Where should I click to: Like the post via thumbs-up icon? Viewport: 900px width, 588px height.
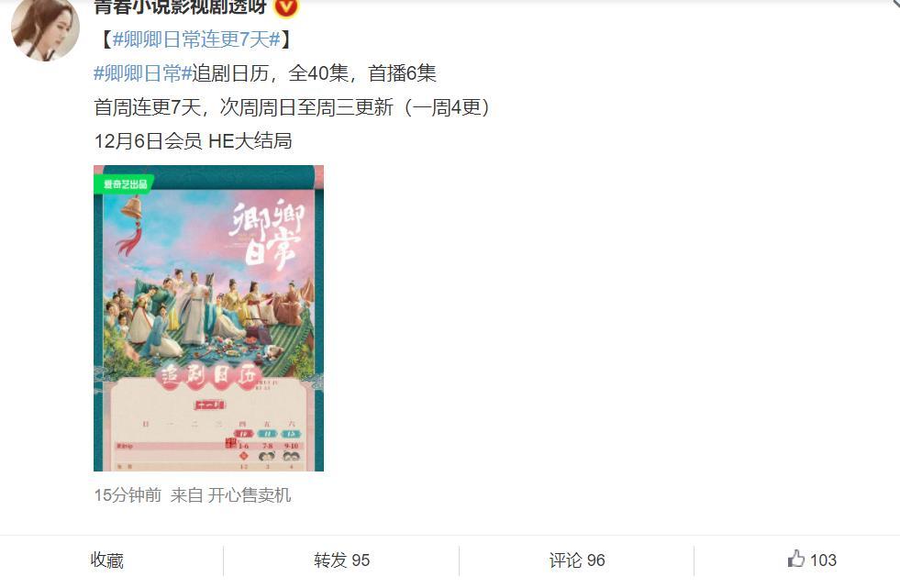coord(795,558)
